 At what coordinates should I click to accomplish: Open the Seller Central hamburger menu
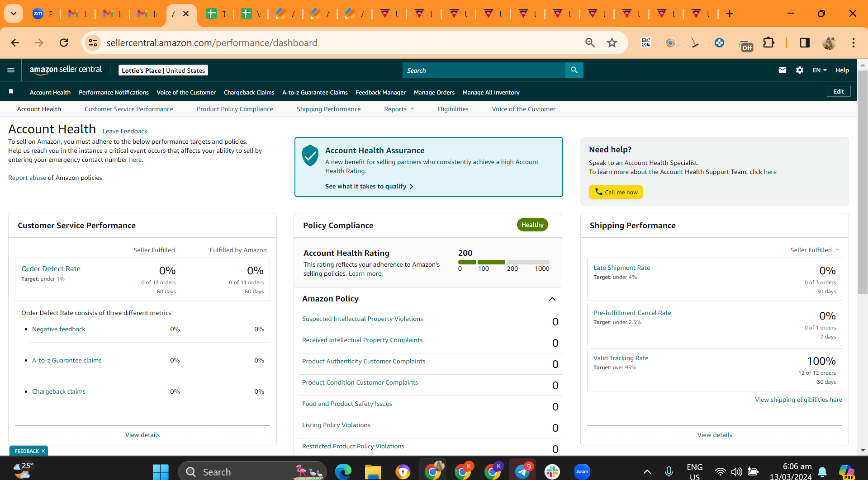[x=11, y=70]
